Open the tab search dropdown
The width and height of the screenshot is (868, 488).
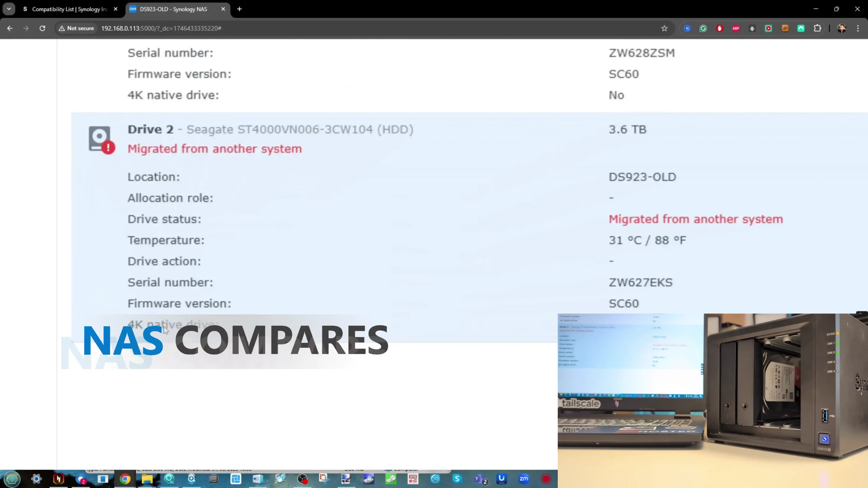[x=9, y=9]
